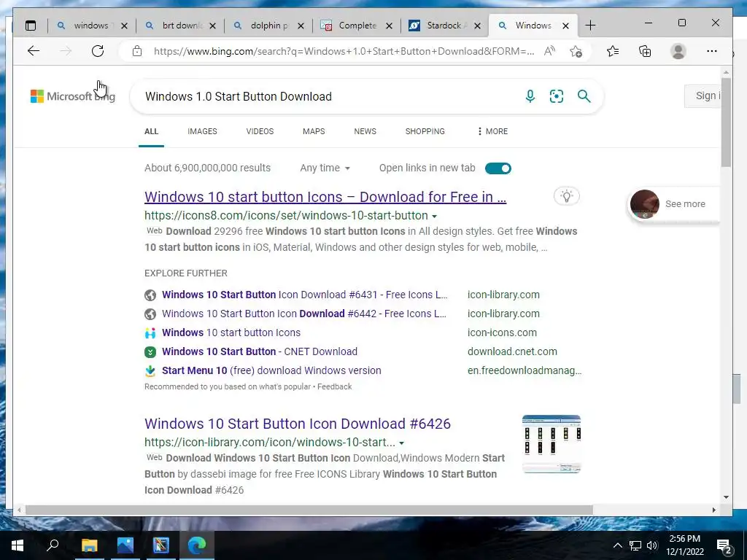Toggle Open links in new tab switch
This screenshot has width=747, height=560.
tap(498, 168)
